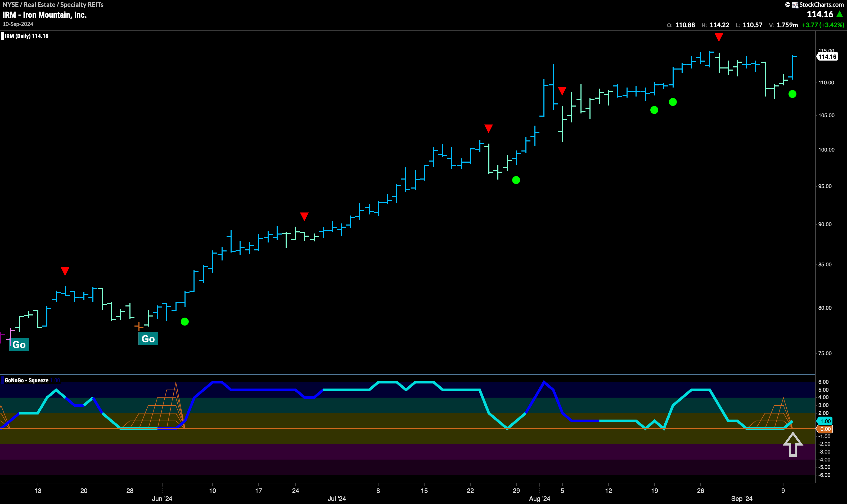Click the IRM (Daily) 114.16 legend label
This screenshot has height=504, width=847.
[26, 36]
